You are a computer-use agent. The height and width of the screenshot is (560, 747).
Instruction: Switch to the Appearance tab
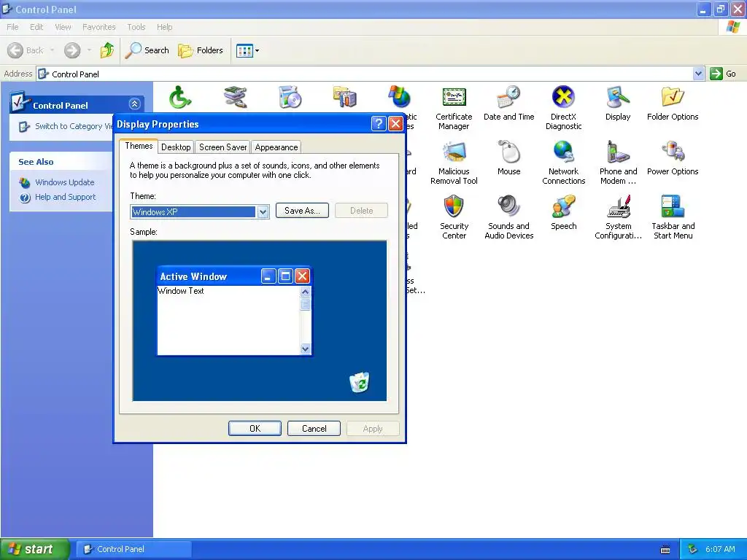(x=276, y=147)
